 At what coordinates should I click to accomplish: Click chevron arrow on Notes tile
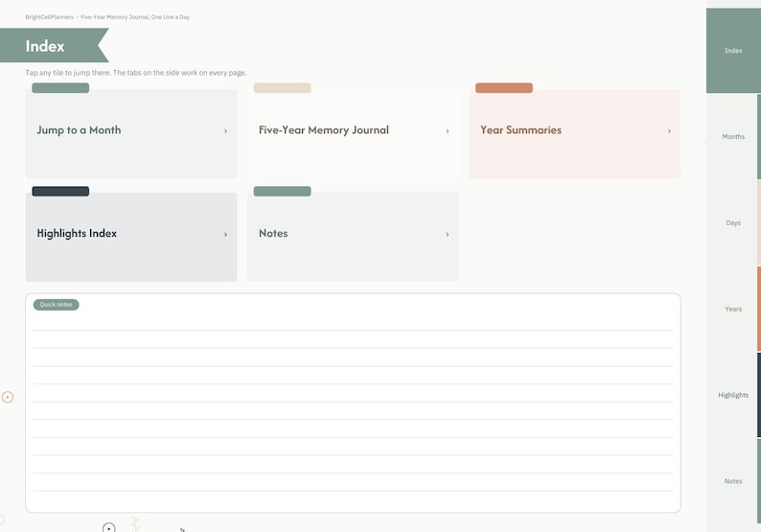point(448,235)
